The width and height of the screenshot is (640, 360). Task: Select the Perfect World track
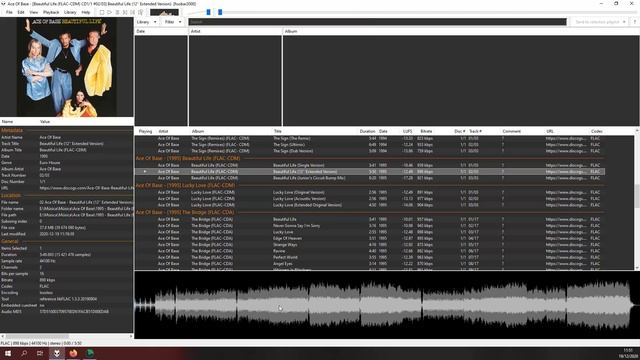(370, 258)
